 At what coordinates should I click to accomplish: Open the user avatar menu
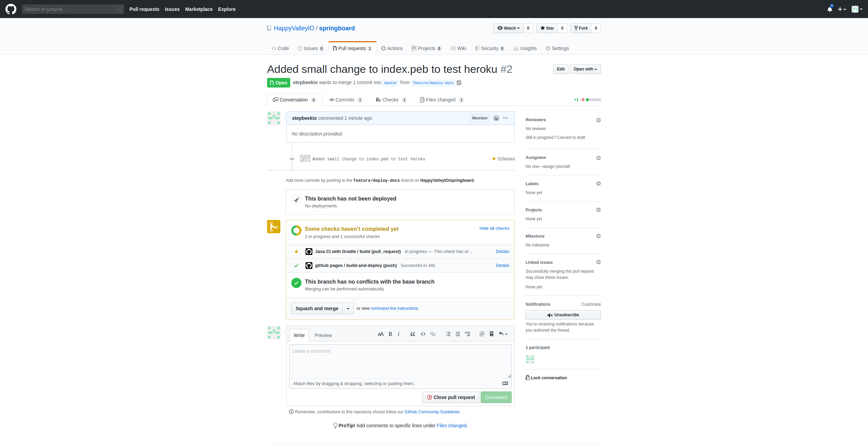point(857,9)
